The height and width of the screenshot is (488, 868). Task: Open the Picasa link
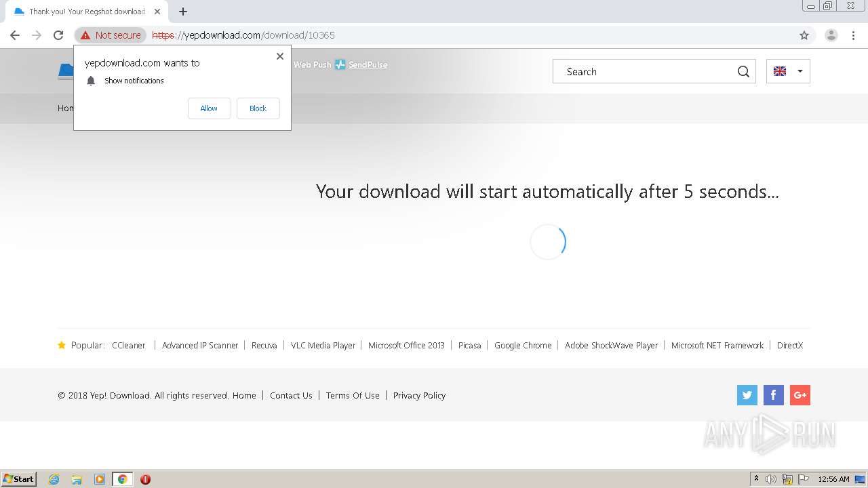469,345
